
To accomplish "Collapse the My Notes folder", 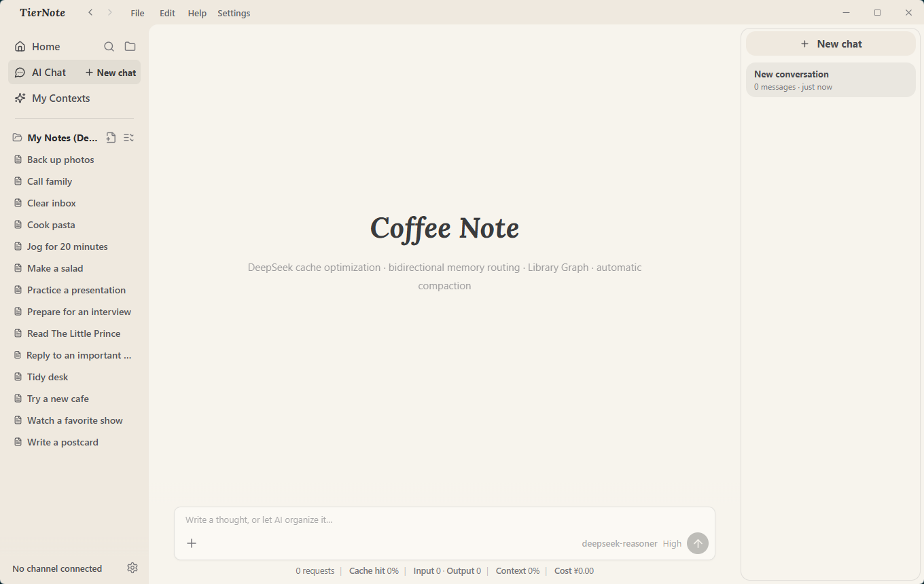I will tap(18, 138).
